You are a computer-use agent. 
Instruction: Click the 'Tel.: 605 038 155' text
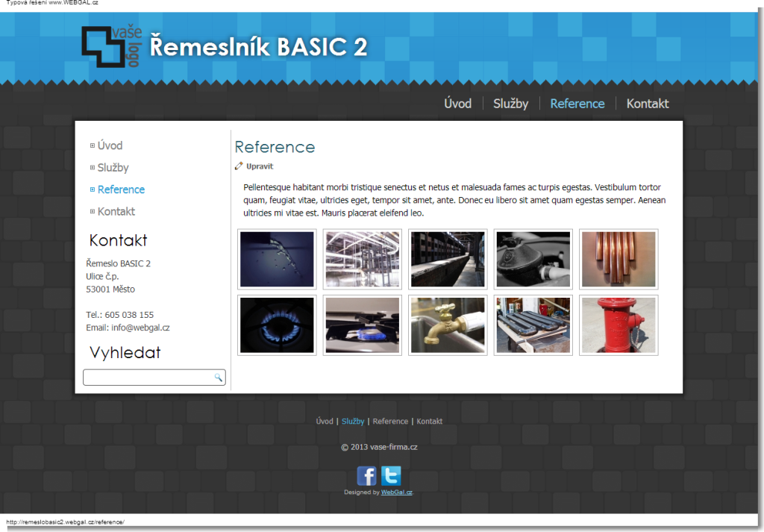(x=120, y=315)
